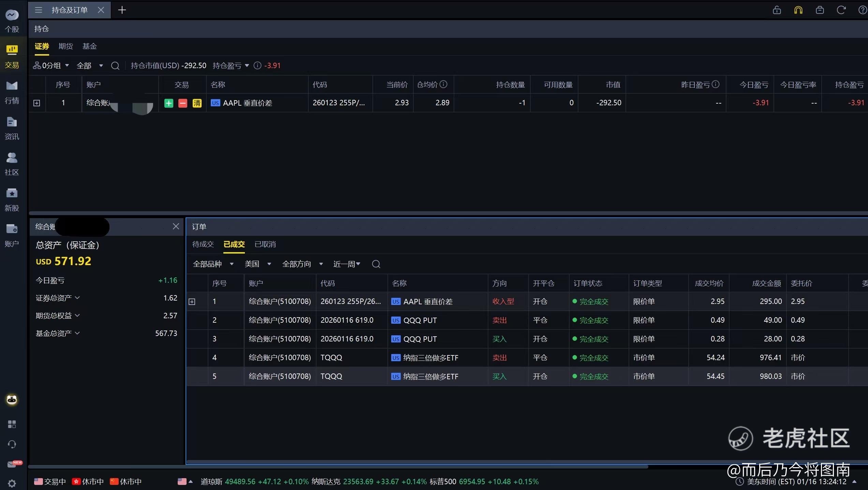
Task: Open the 0分组 grouping dropdown
Action: (x=51, y=65)
